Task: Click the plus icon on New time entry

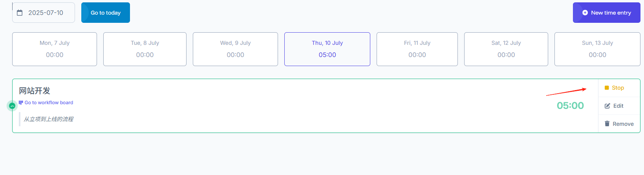Action: coord(585,13)
